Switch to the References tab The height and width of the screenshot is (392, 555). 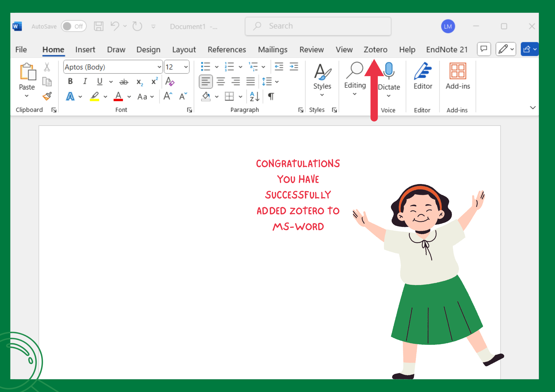tap(227, 49)
